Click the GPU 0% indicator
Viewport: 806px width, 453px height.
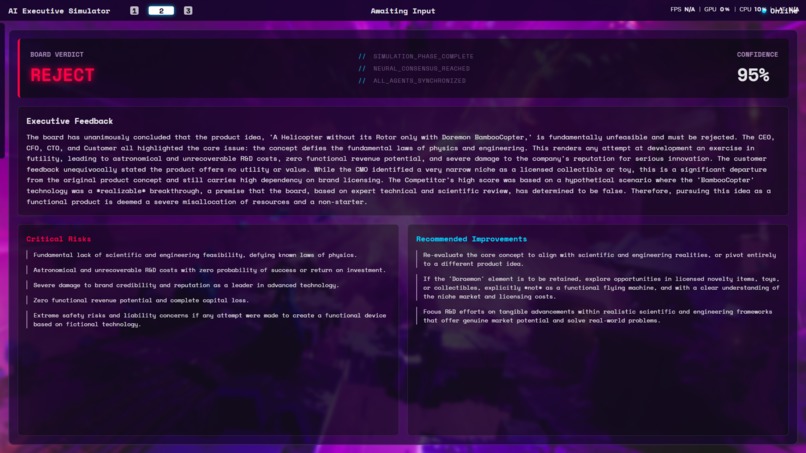(x=717, y=9)
